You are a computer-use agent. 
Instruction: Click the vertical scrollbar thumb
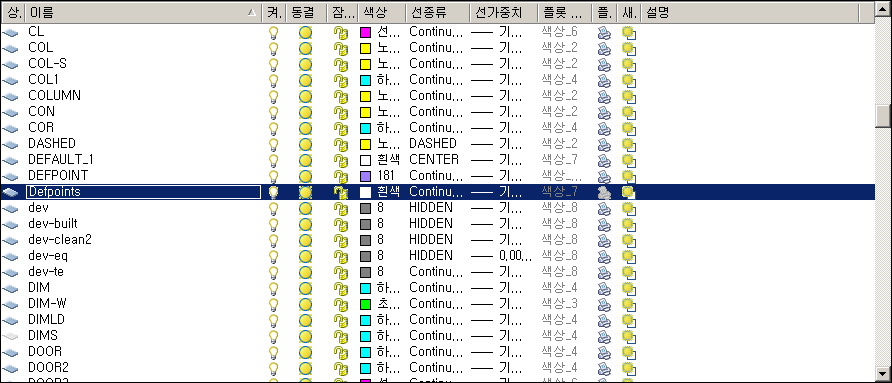pos(883,116)
